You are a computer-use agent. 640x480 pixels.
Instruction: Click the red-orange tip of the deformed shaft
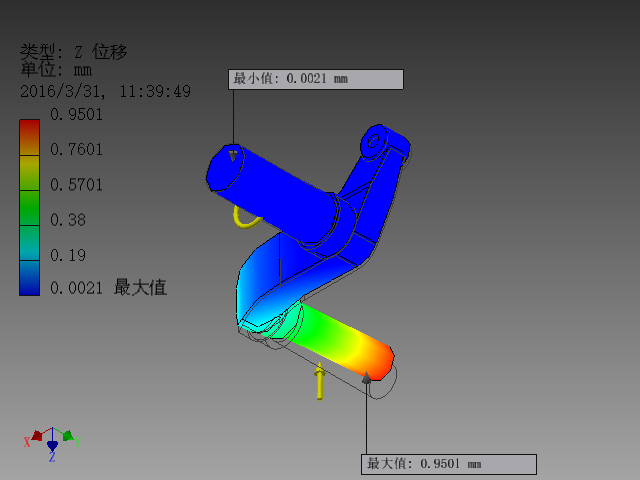coord(380,363)
